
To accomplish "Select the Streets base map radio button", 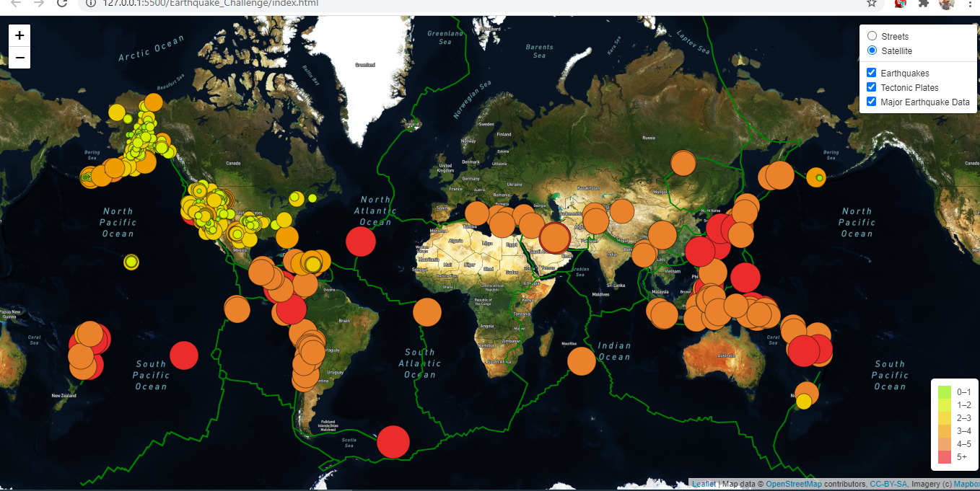I will tap(872, 35).
